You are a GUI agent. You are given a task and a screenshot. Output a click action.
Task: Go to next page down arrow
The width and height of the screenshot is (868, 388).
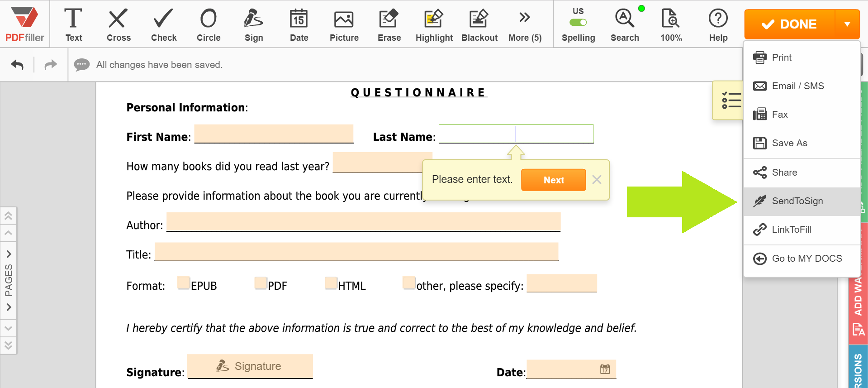(8, 328)
